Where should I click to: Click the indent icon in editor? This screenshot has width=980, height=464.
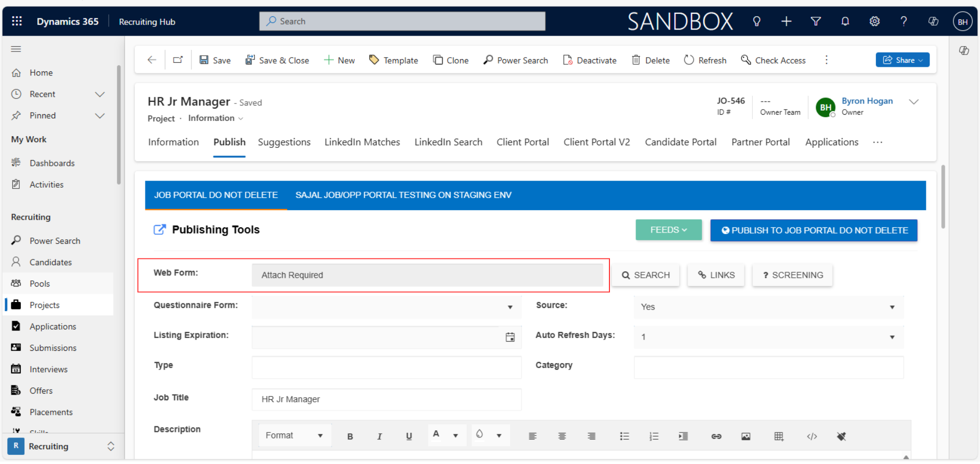(x=683, y=436)
